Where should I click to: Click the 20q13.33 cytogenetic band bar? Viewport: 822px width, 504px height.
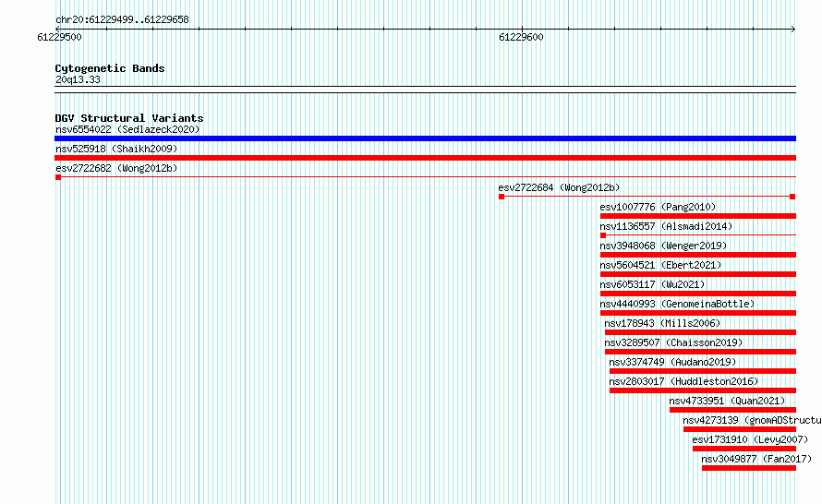pos(425,90)
